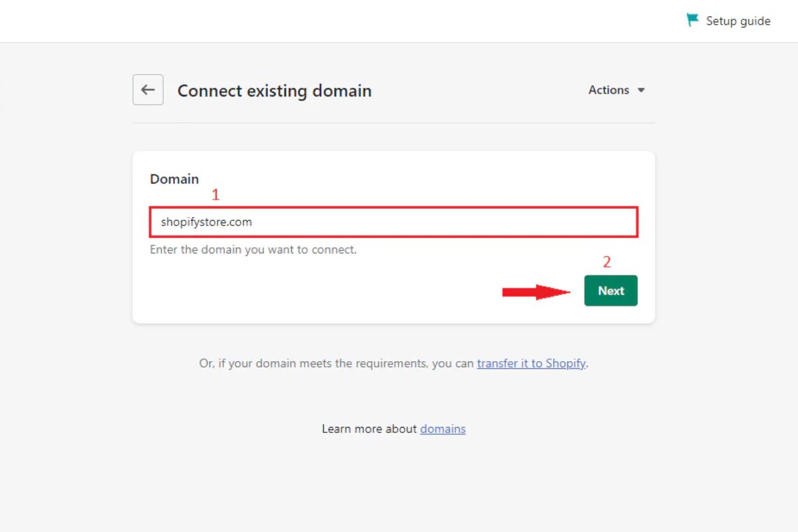Screen dimensions: 798x532
Task: Click the red arrow pointing at Next
Action: pyautogui.click(x=536, y=292)
